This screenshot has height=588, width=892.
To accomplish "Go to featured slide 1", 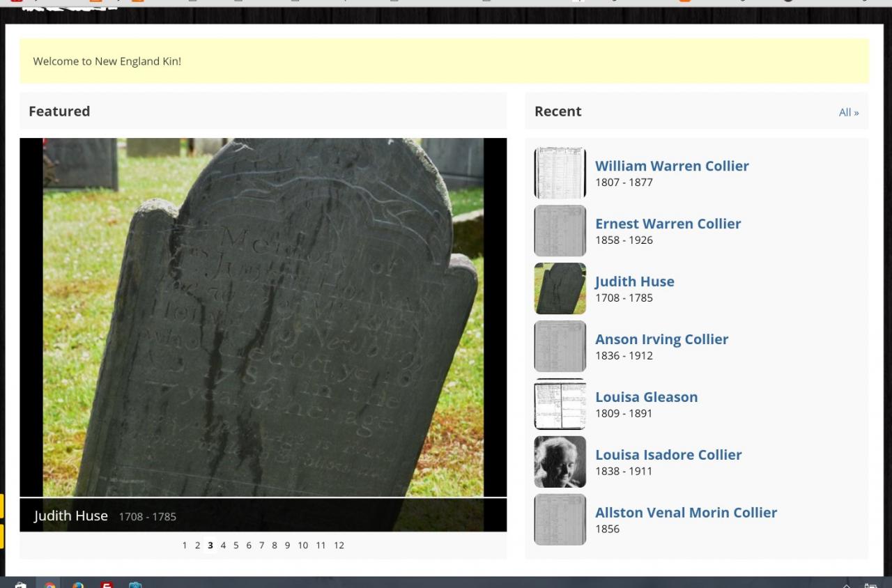I will pyautogui.click(x=185, y=546).
